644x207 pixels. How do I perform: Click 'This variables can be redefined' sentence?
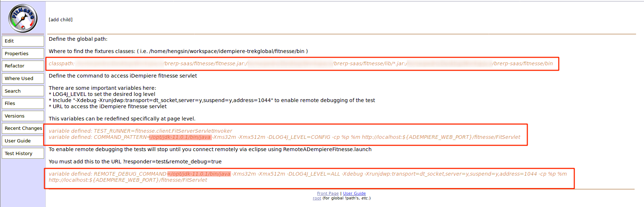coord(122,119)
